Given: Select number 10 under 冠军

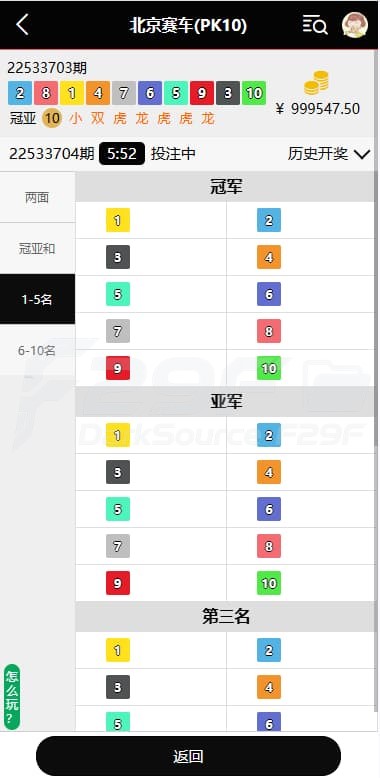Looking at the screenshot, I should [269, 368].
